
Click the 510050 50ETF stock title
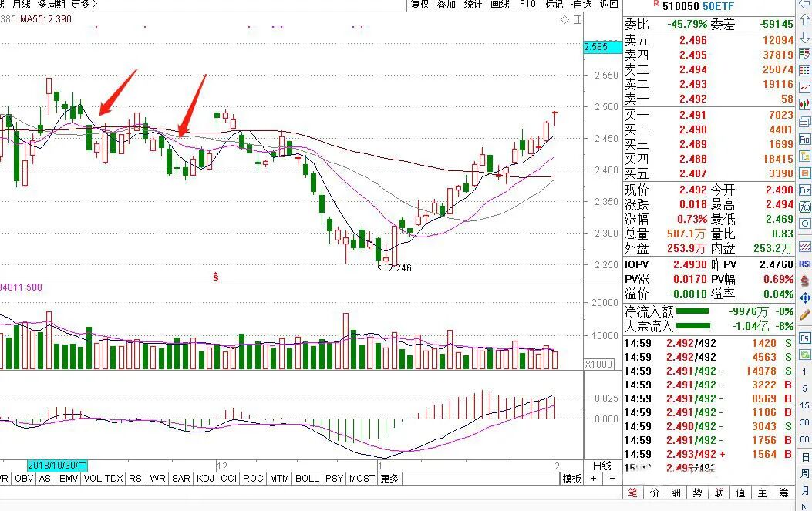coord(699,7)
